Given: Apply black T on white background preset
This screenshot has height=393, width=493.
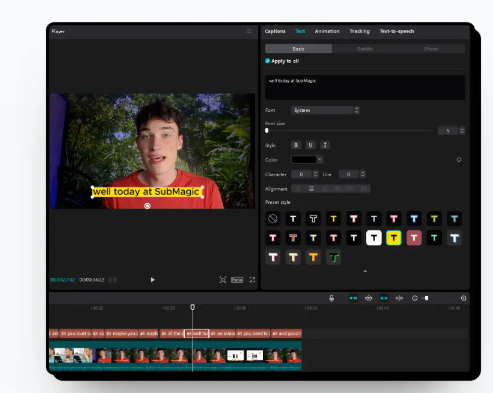Looking at the screenshot, I should (x=374, y=238).
